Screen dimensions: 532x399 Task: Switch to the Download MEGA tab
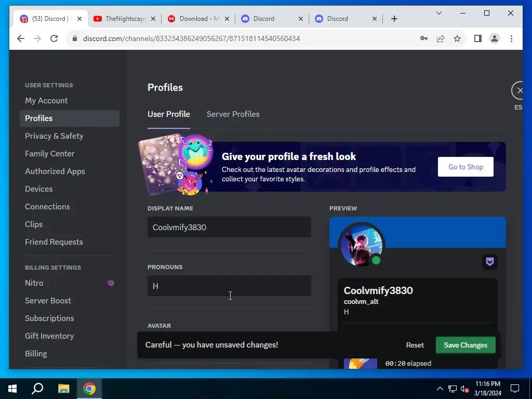[198, 19]
